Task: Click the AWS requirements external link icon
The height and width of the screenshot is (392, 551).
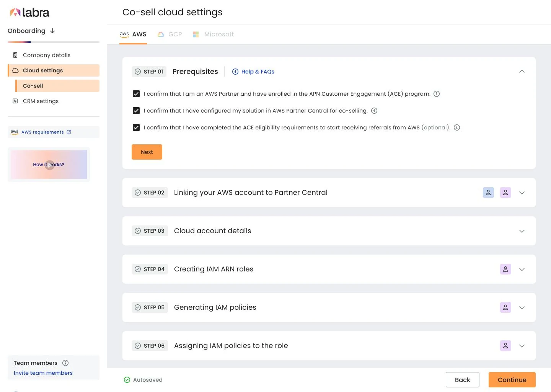Action: [69, 132]
